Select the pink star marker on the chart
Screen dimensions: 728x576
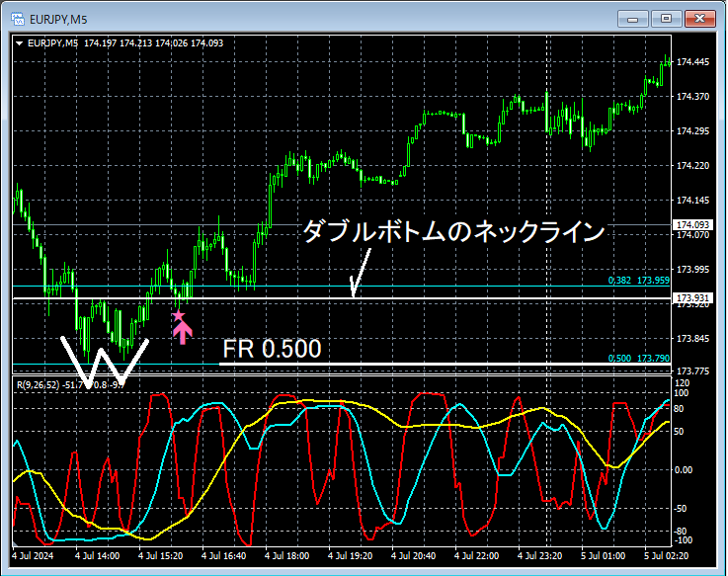coord(178,316)
